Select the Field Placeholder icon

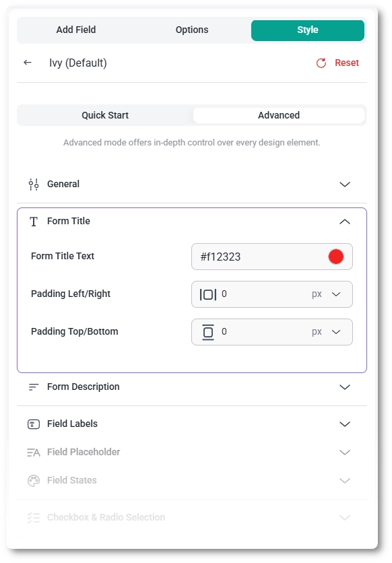click(32, 452)
